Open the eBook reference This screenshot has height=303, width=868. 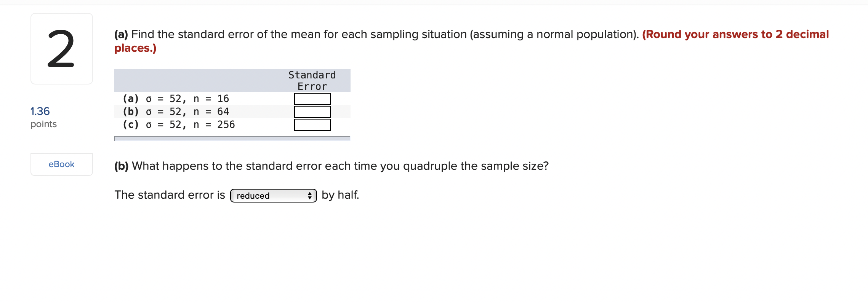61,164
